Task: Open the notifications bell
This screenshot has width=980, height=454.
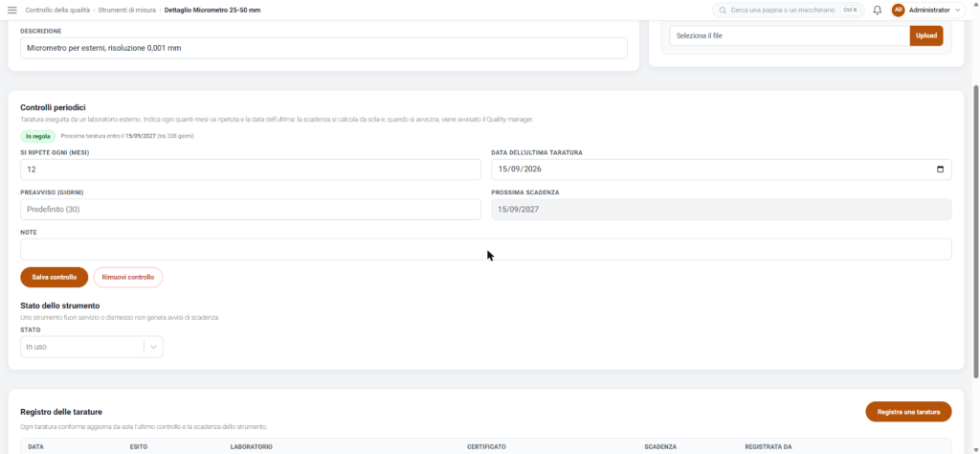Action: coord(878,10)
